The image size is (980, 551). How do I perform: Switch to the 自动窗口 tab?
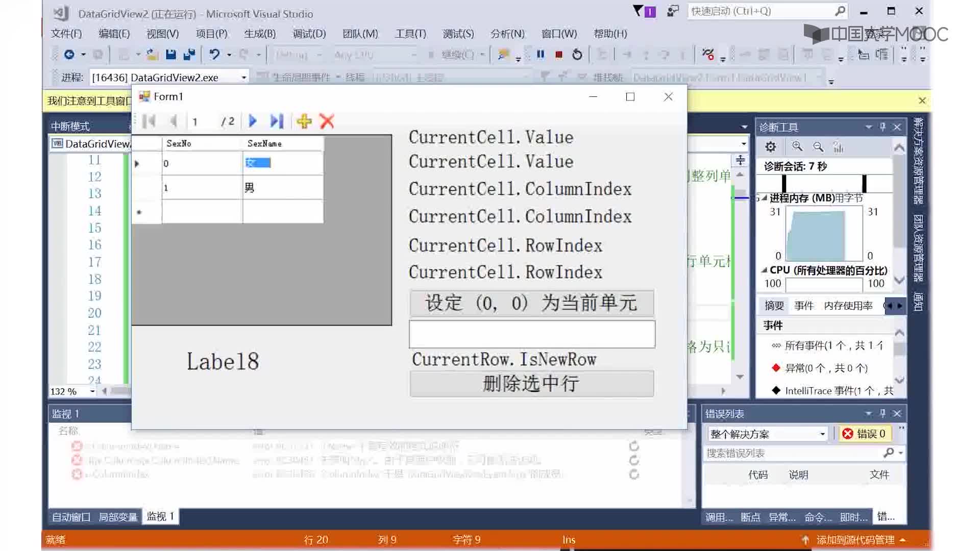click(x=71, y=517)
